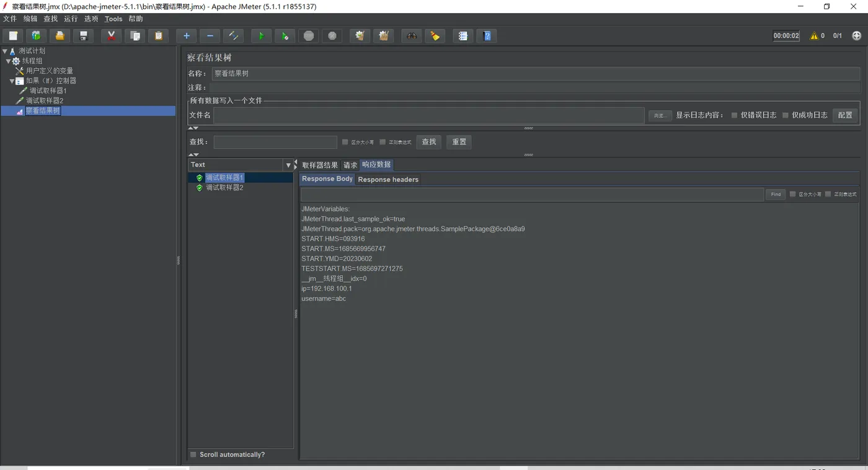
Task: Select the Response Body tab
Action: pos(327,179)
